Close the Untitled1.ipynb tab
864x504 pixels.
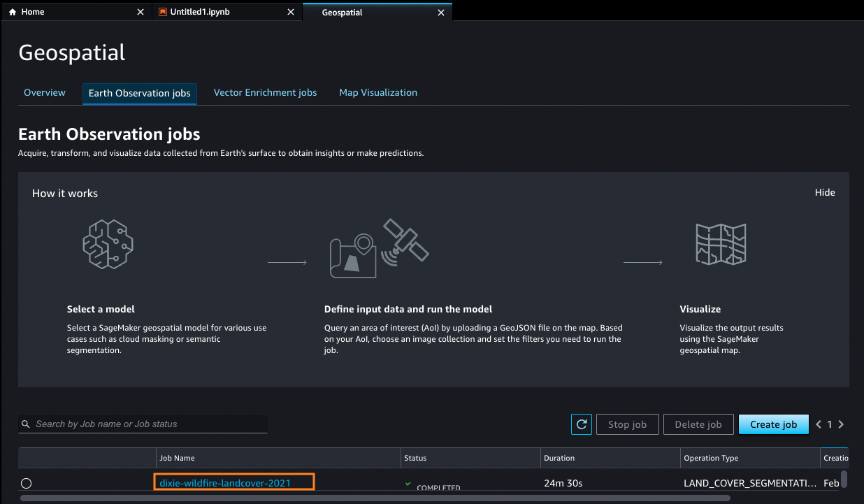click(x=290, y=12)
